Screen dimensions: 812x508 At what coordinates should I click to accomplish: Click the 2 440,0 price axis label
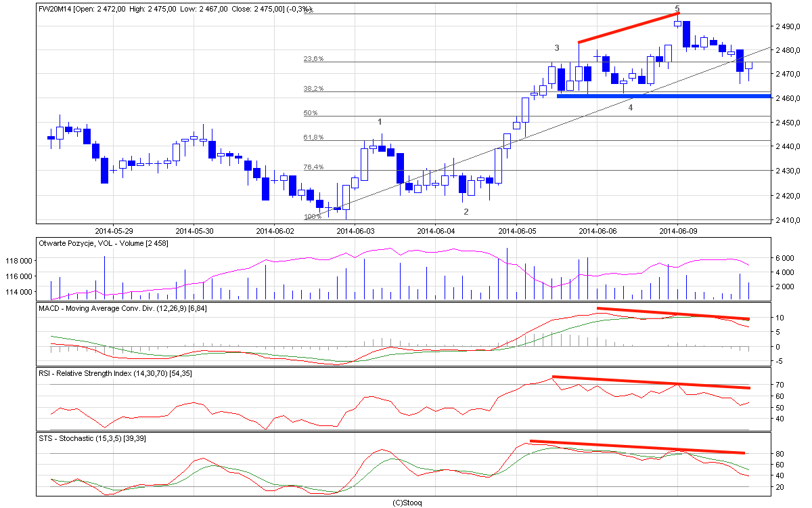[x=787, y=146]
